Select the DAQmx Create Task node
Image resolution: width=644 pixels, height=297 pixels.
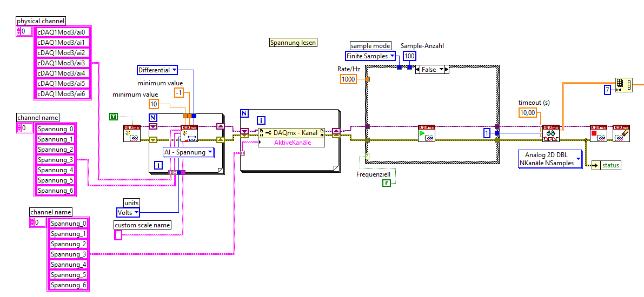(132, 133)
